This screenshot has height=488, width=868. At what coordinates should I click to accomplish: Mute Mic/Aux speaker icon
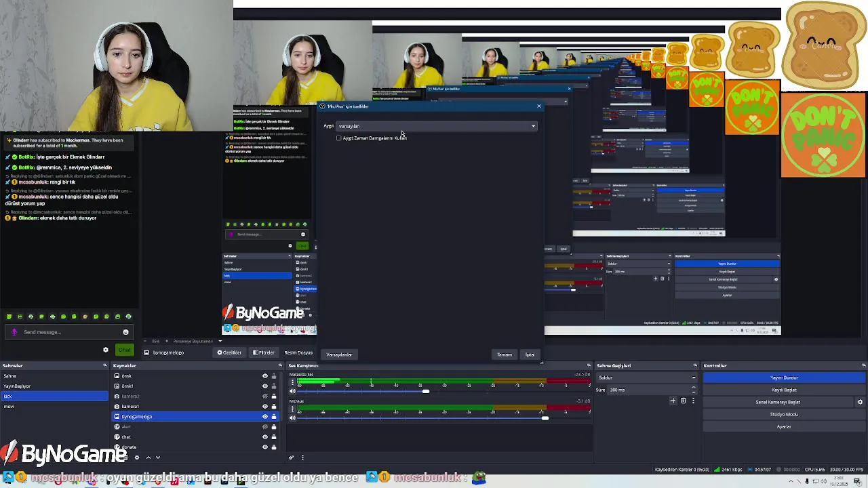click(x=293, y=418)
